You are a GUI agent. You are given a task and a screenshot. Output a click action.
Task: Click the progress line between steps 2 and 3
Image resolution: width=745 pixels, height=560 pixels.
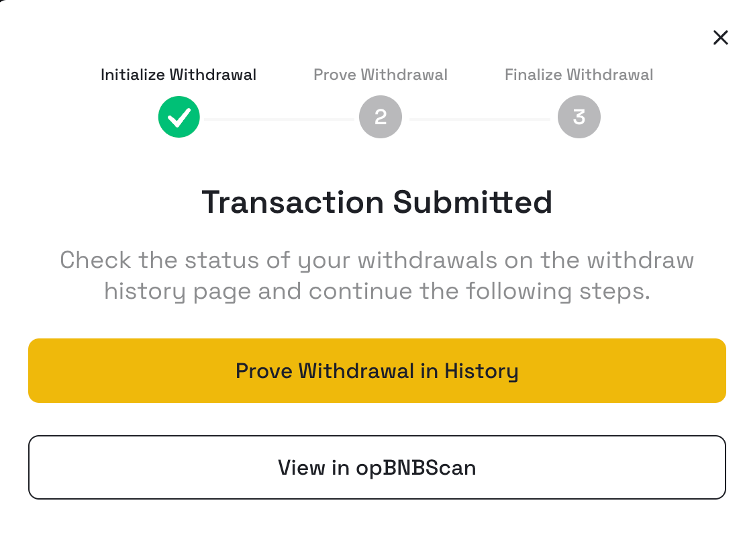click(x=480, y=120)
